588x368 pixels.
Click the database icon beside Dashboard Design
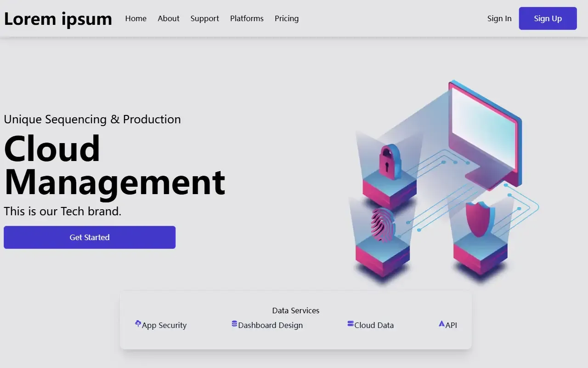(x=234, y=324)
